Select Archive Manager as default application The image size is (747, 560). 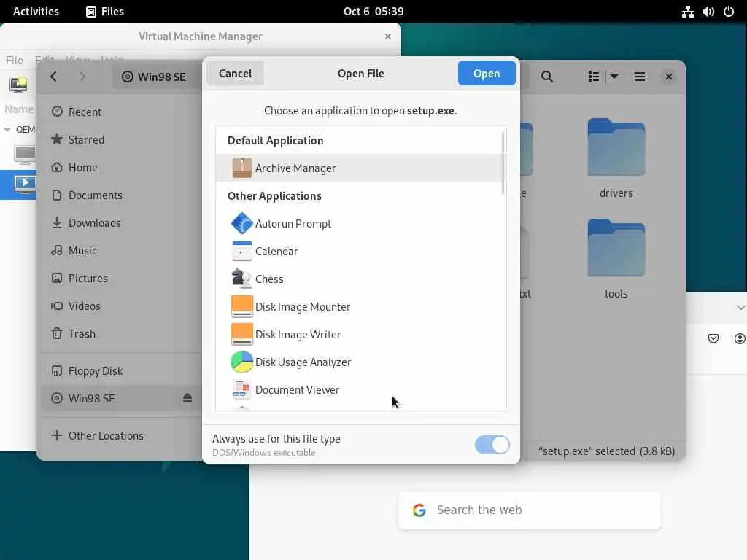(360, 168)
